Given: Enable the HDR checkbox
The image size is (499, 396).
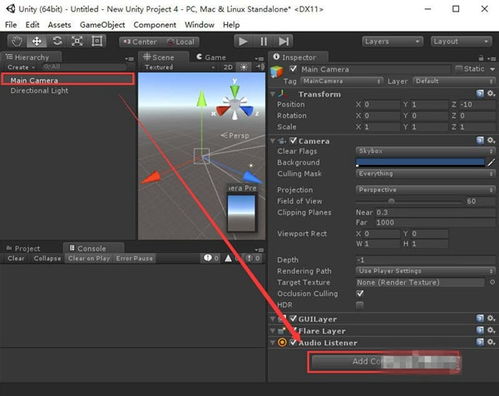Looking at the screenshot, I should pyautogui.click(x=360, y=305).
